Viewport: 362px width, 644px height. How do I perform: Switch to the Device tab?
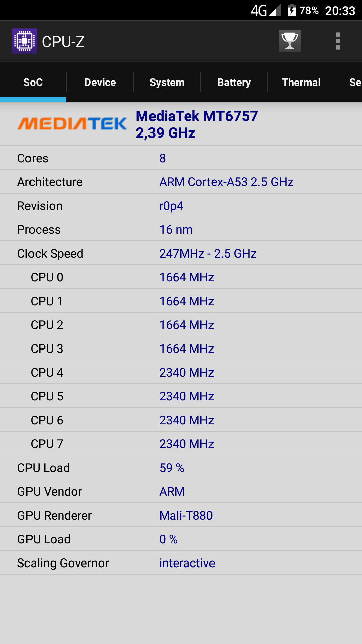tap(100, 82)
